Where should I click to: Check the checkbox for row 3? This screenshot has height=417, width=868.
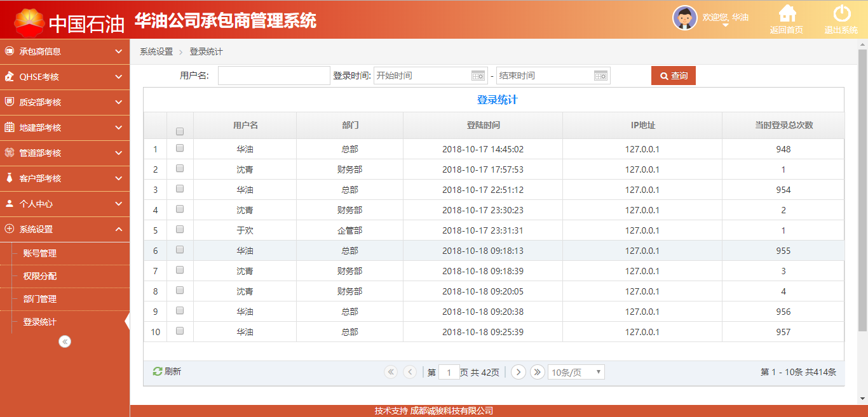pos(180,189)
